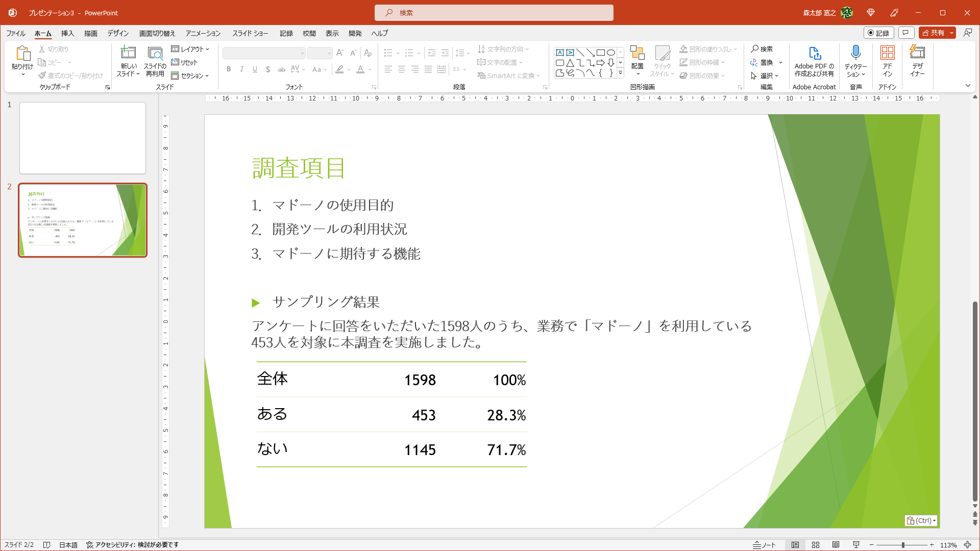Click the 図形の効果 icon
This screenshot has height=551, width=980.
coord(684,75)
